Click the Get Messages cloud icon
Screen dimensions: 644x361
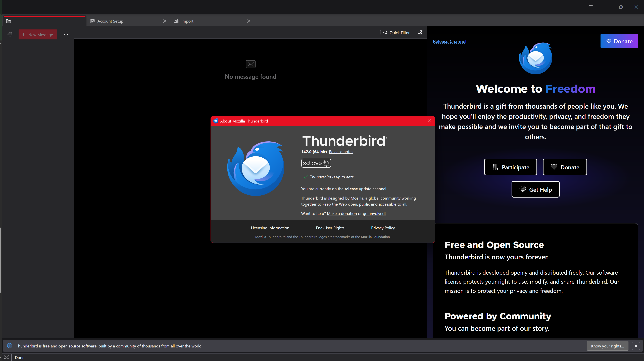point(10,34)
